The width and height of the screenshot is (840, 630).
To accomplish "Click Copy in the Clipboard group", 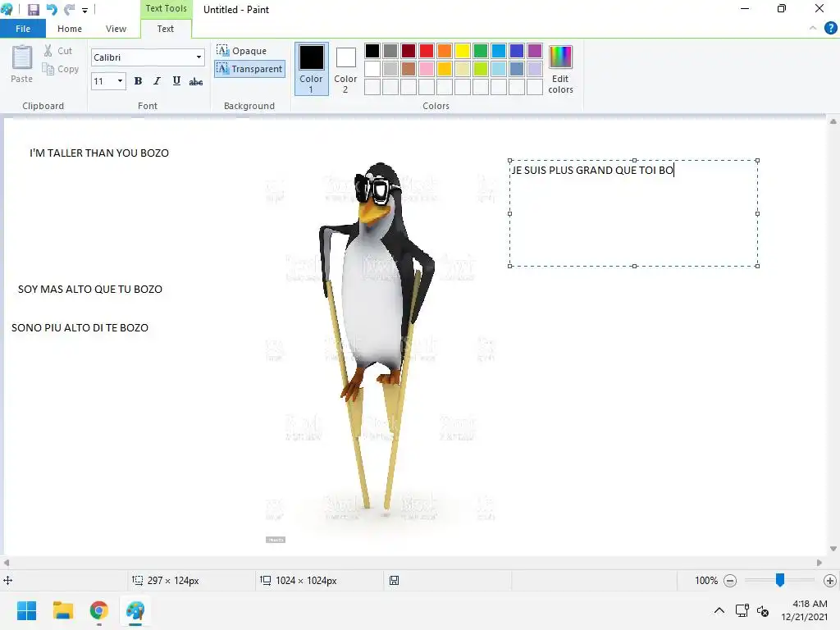I will coord(61,69).
